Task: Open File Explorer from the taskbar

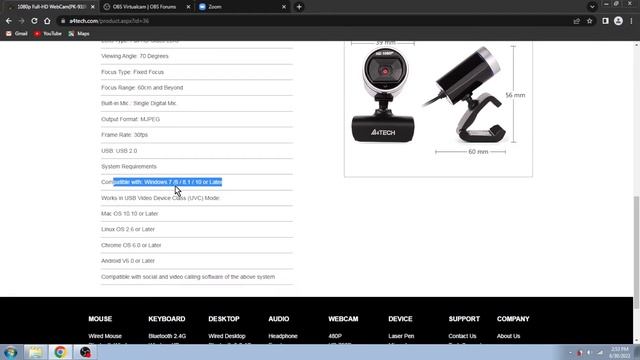Action: click(x=36, y=352)
